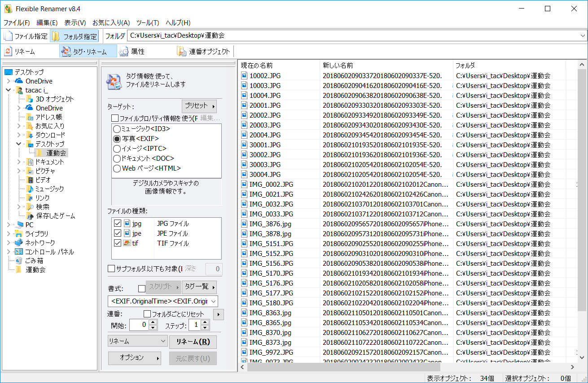The width and height of the screenshot is (588, 383).
Task: Switch to the リネーム mode tab icon
Action: (x=8, y=51)
